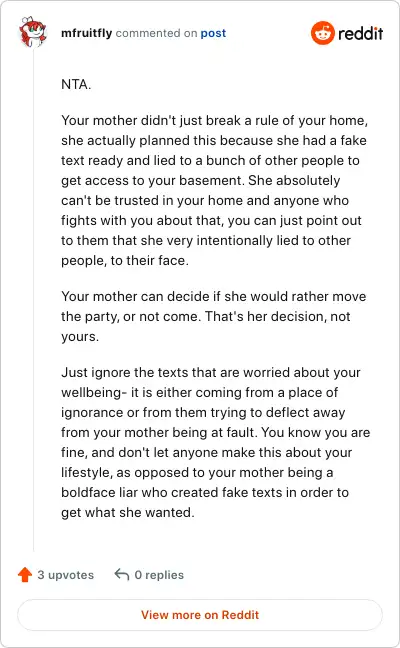Screen dimensions: 400x648
Task: Click the line containing 'boldface liar'
Action: (205, 492)
